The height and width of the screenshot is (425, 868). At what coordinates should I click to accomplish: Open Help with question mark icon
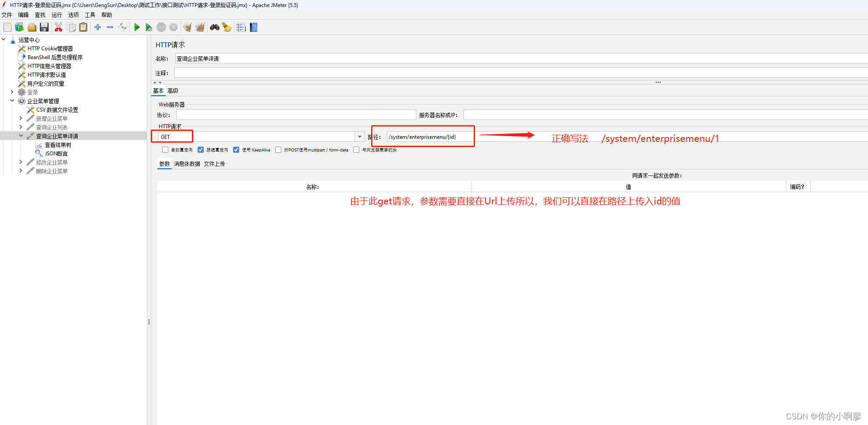(x=254, y=27)
